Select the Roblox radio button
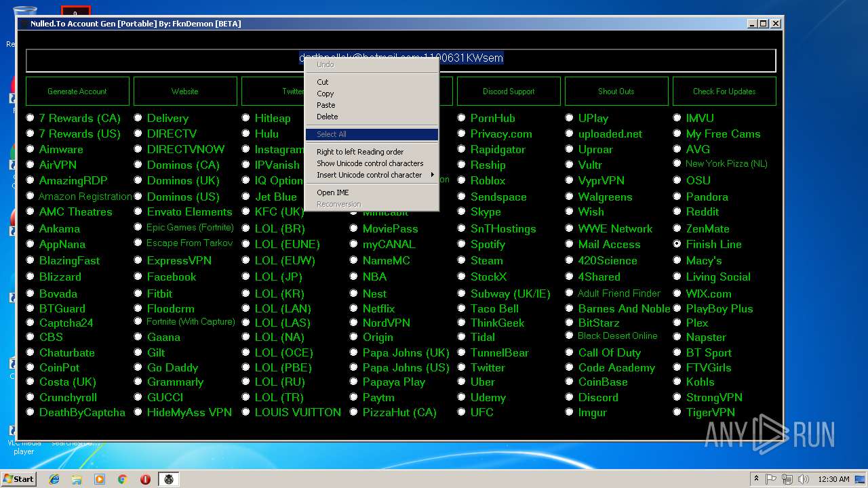 tap(461, 180)
